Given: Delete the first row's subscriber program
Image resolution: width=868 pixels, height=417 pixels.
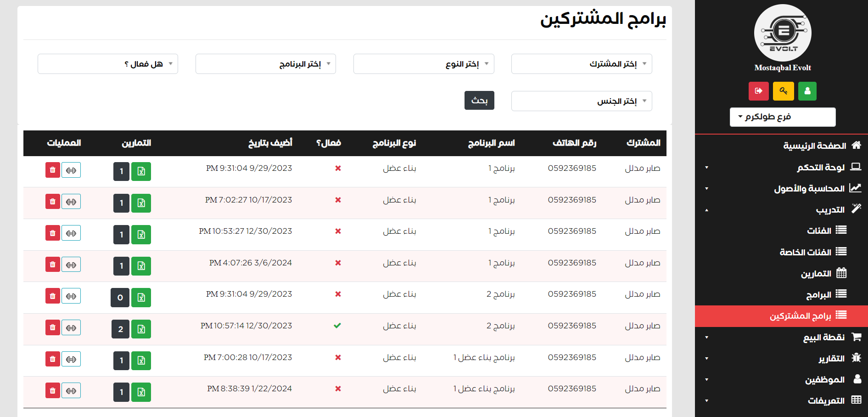Looking at the screenshot, I should tap(53, 170).
